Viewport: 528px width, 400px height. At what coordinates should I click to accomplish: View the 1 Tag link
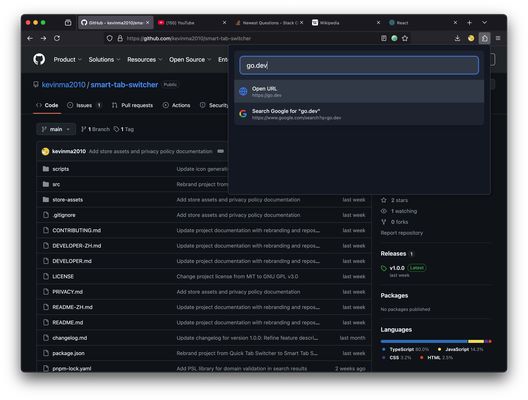(124, 129)
